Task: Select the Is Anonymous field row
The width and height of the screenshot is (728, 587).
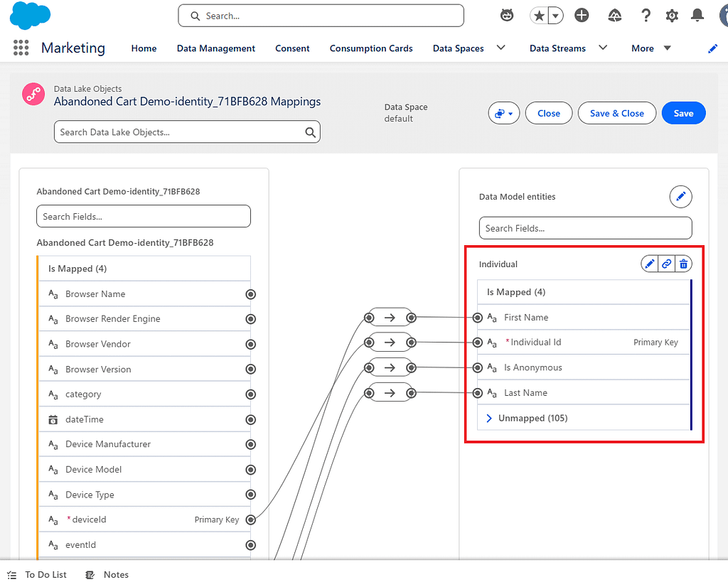Action: [584, 367]
